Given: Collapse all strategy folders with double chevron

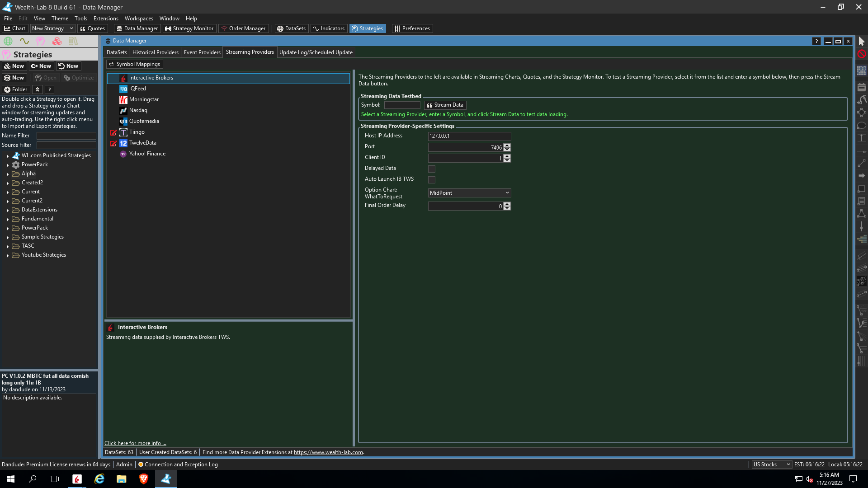Looking at the screenshot, I should pyautogui.click(x=38, y=89).
